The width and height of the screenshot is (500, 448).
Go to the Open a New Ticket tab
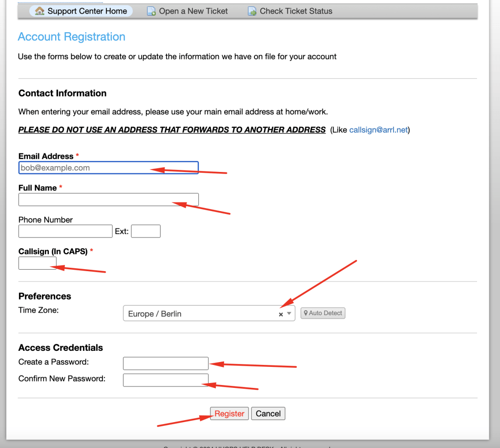193,11
